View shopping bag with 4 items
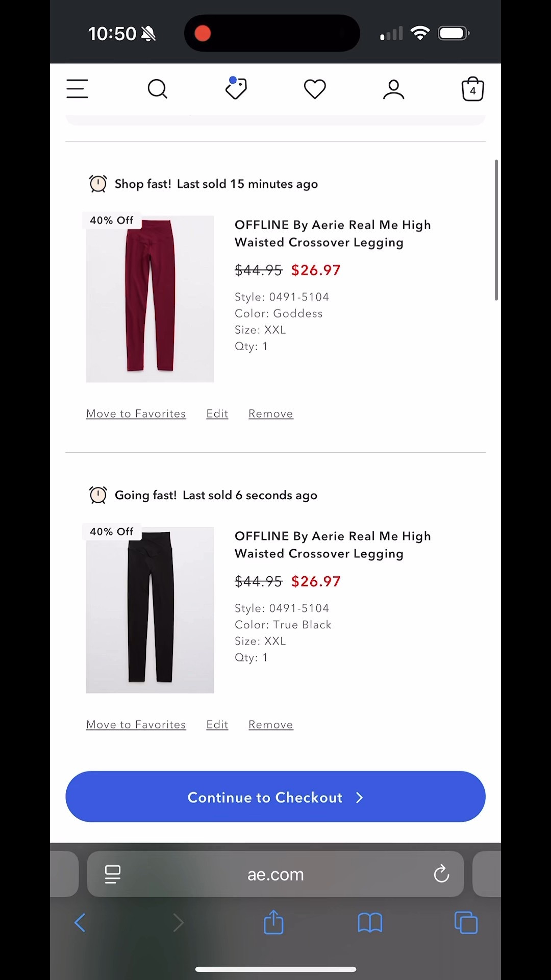 (x=472, y=89)
